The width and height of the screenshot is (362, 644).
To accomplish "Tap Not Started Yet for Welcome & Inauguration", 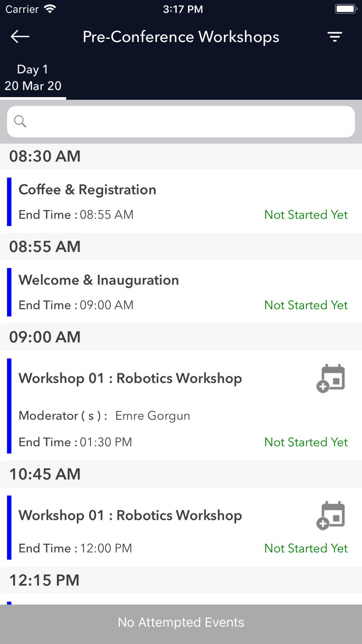I will pyautogui.click(x=306, y=305).
